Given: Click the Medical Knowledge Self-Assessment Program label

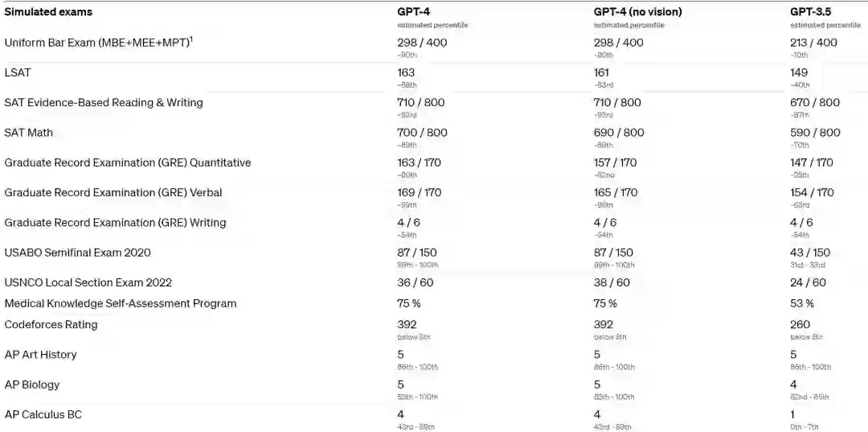Looking at the screenshot, I should [x=121, y=304].
